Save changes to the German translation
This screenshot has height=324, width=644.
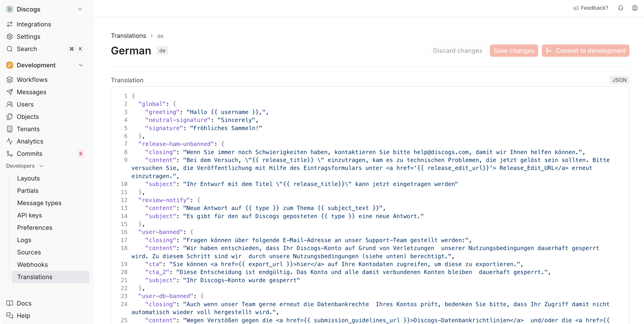(514, 50)
